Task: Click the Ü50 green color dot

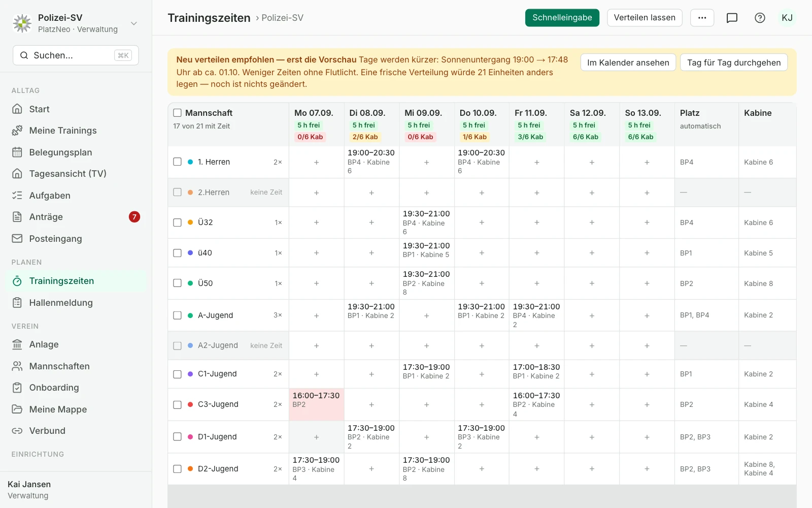Action: click(x=190, y=283)
